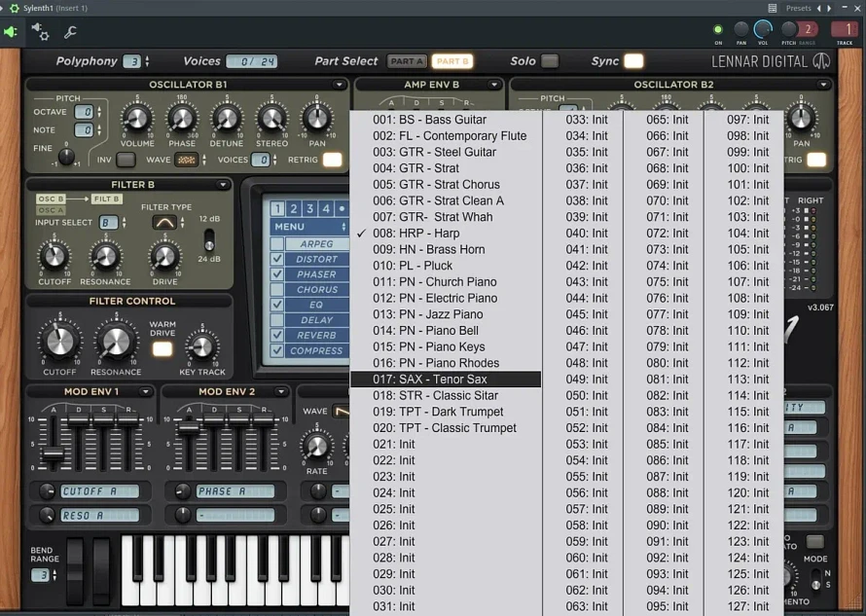Open the wrench tools icon

click(x=70, y=32)
